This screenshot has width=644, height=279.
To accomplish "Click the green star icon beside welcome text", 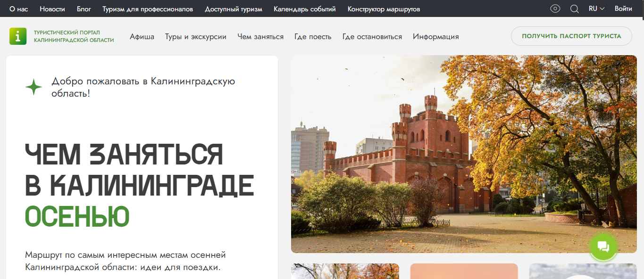I will (33, 87).
